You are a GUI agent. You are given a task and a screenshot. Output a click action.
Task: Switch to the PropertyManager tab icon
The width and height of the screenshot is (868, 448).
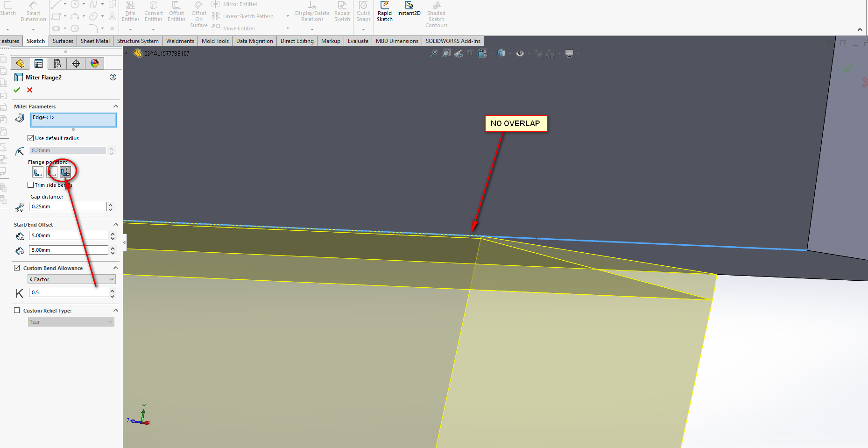tap(39, 64)
